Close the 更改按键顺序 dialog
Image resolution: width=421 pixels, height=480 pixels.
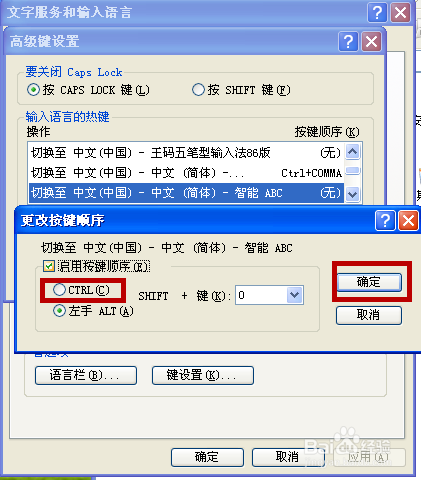tap(408, 220)
